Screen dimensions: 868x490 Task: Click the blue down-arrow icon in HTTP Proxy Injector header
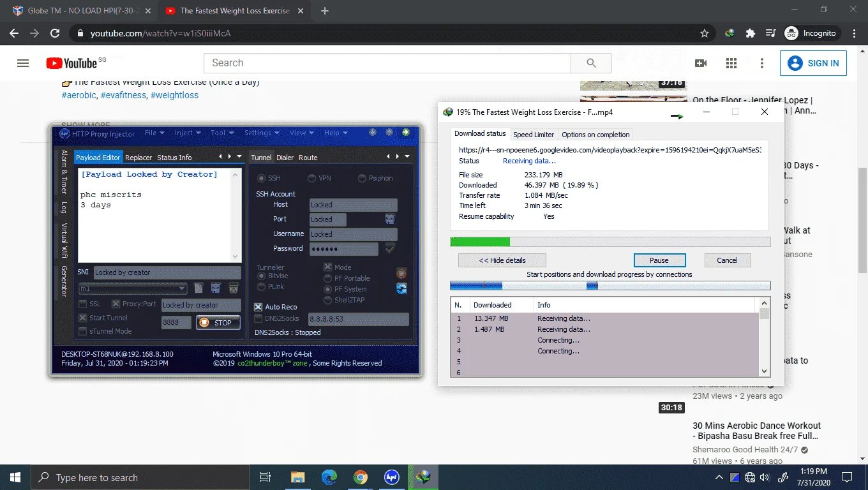373,133
